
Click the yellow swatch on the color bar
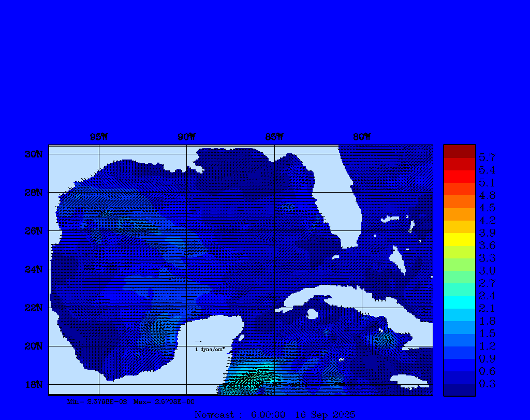459,239
